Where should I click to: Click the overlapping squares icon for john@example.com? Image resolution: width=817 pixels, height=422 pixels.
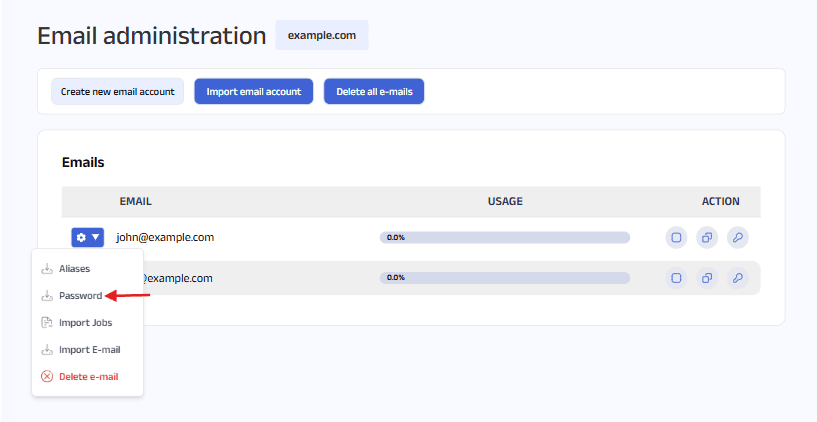pos(707,238)
